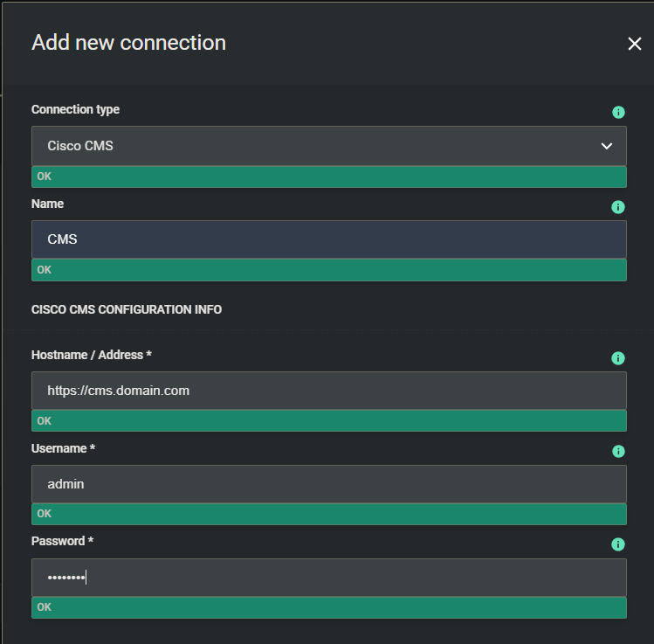Image resolution: width=654 pixels, height=644 pixels.
Task: Close the Add new connection dialog
Action: coord(634,44)
